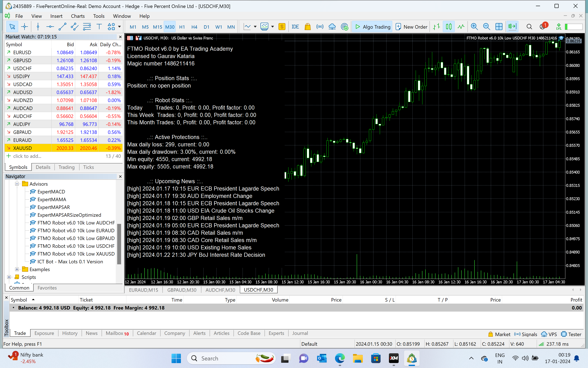Collapse the Advisors folder
Screen dimensions: 588x368
pos(17,184)
